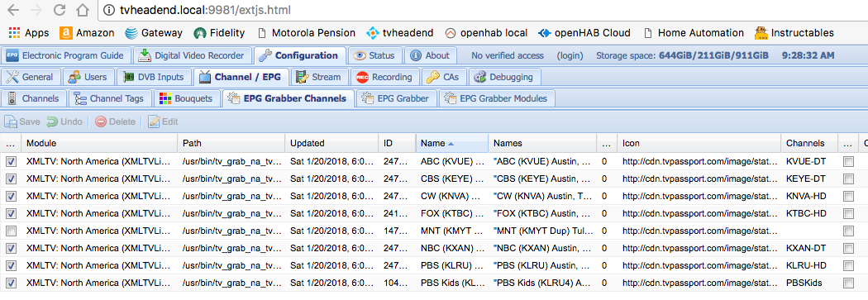Sort by the Path column header

(x=231, y=143)
